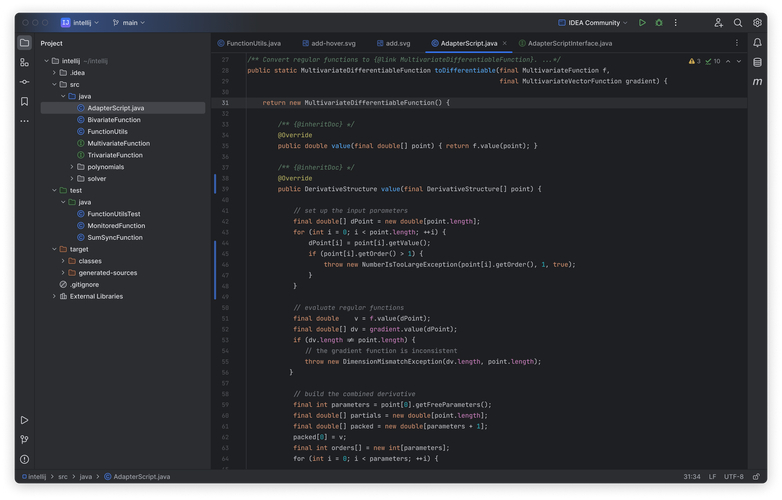Click the warnings indicator in editor

click(695, 61)
